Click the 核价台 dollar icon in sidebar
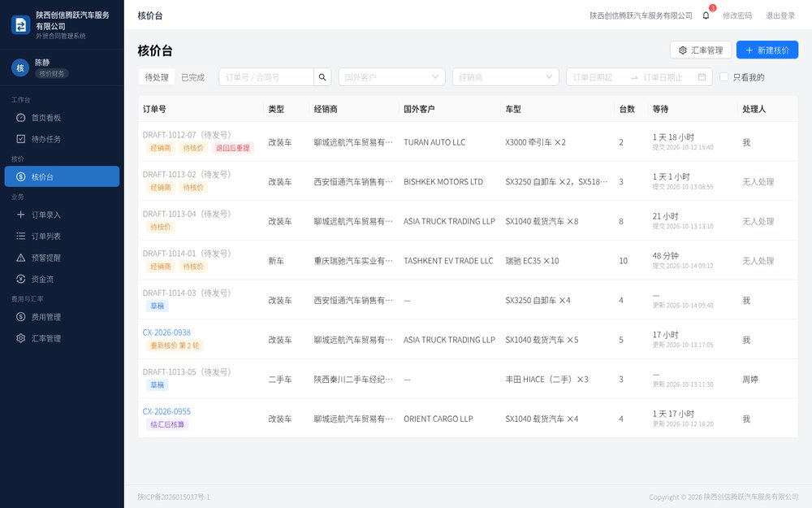The image size is (812, 508). tap(21, 176)
